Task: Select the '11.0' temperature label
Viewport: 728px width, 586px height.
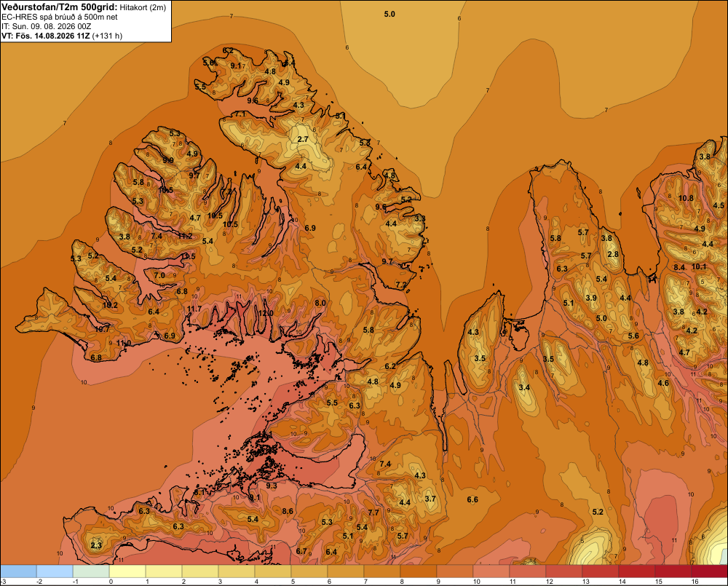Action: tap(124, 343)
